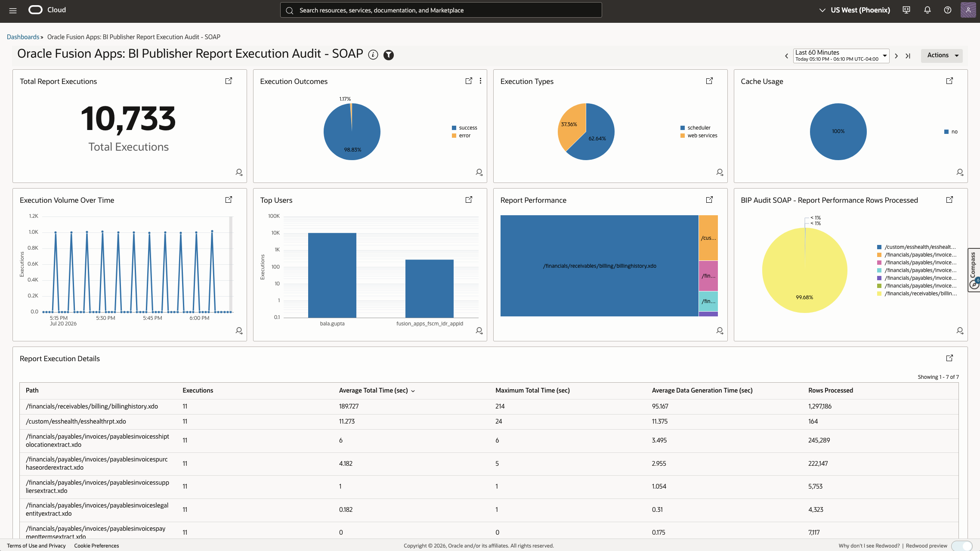
Task: Toggle success legend in Execution Outcomes
Action: pyautogui.click(x=464, y=128)
